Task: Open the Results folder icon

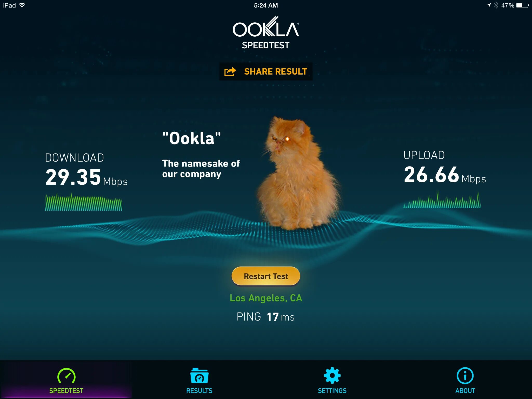Action: click(199, 376)
